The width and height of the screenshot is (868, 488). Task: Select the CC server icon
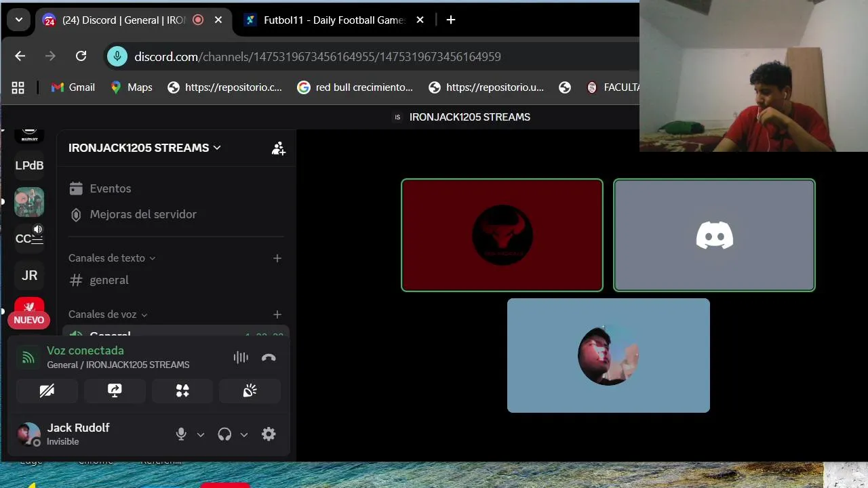pyautogui.click(x=29, y=239)
